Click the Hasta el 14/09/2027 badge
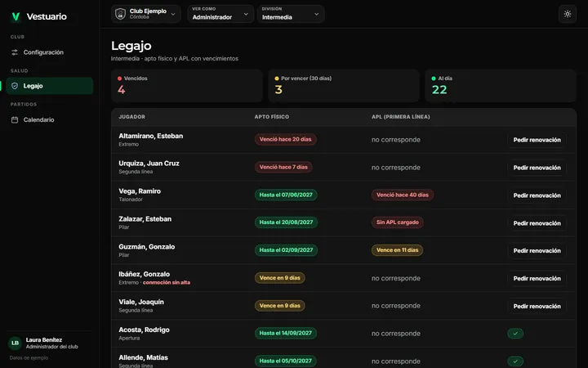 [x=285, y=333]
